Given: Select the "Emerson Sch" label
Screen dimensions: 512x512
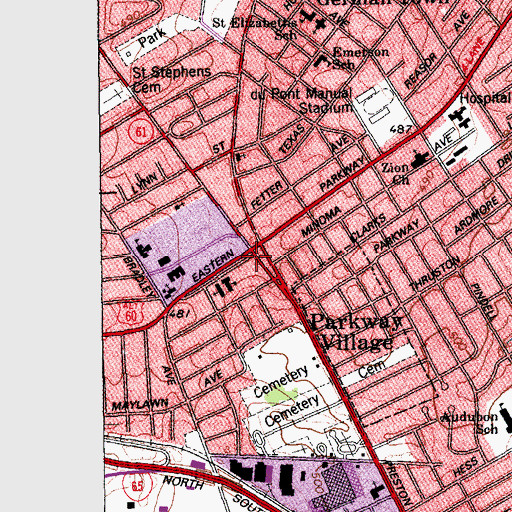Looking at the screenshot, I should [360, 57].
